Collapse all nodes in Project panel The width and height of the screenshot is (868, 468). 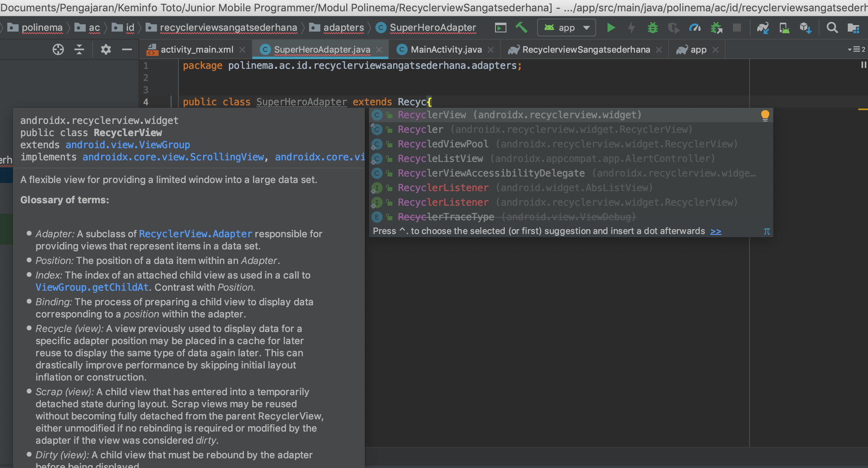click(x=79, y=49)
